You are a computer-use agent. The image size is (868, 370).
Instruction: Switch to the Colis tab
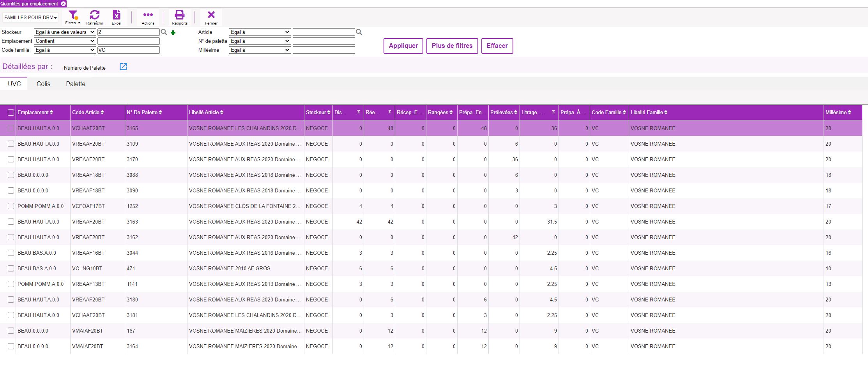[x=44, y=84]
